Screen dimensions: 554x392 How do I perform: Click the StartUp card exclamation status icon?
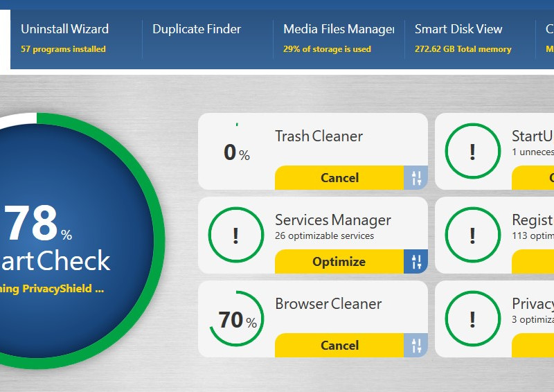point(473,151)
